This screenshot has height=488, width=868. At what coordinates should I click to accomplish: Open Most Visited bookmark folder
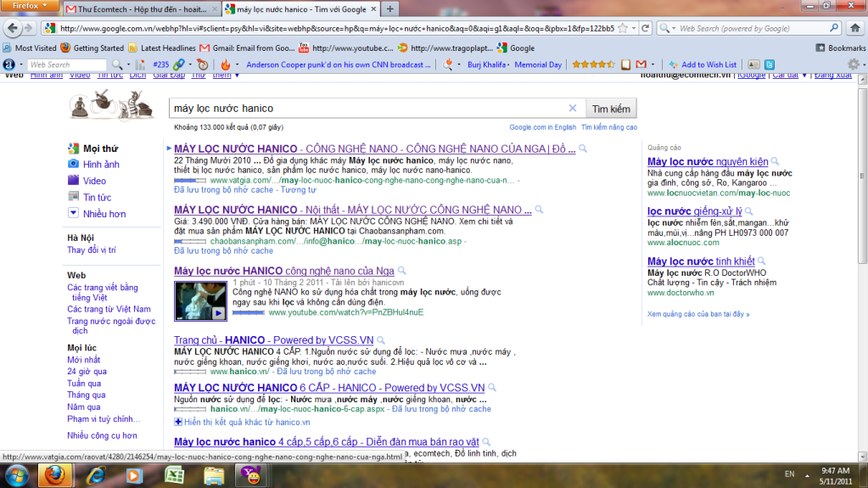click(x=30, y=48)
